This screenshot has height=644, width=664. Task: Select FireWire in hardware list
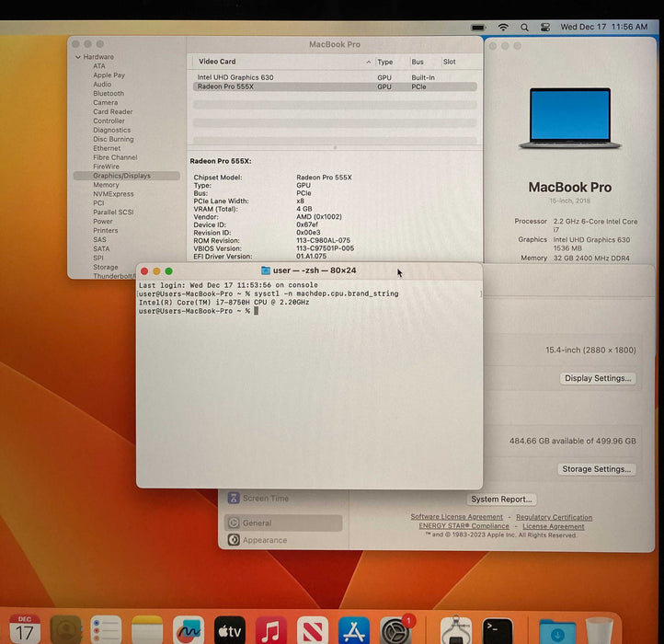point(106,167)
